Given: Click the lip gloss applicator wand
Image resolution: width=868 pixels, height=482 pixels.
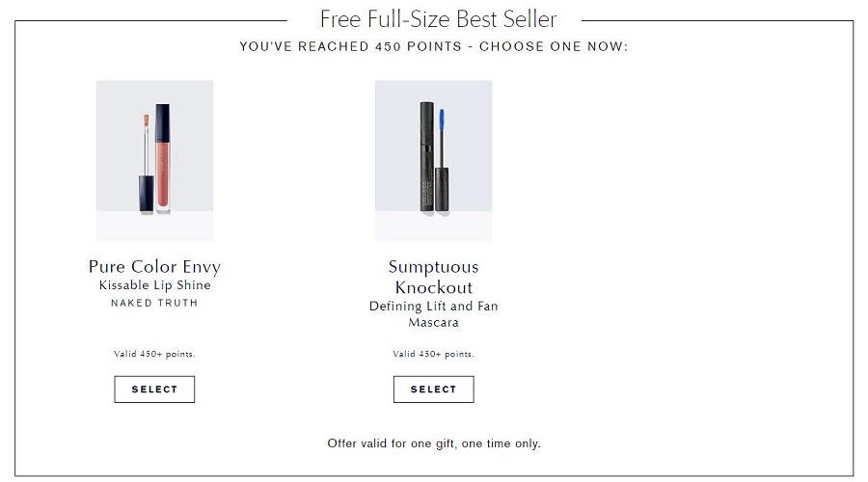Looking at the screenshot, I should pyautogui.click(x=147, y=163).
